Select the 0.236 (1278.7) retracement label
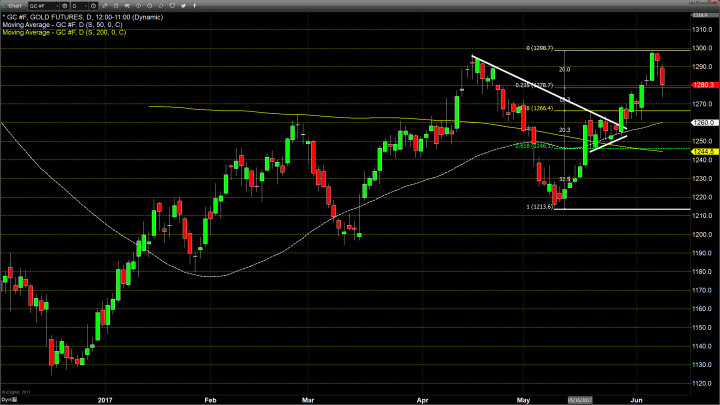The image size is (720, 405). [534, 85]
